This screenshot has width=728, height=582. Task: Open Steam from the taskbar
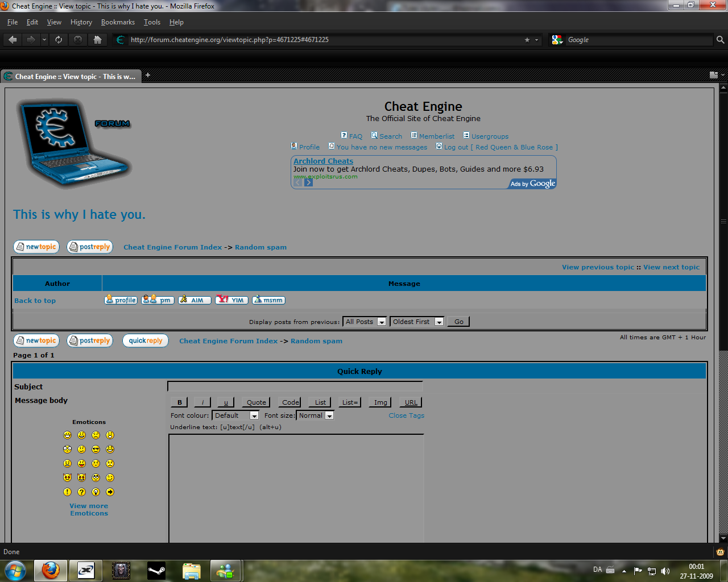point(156,570)
